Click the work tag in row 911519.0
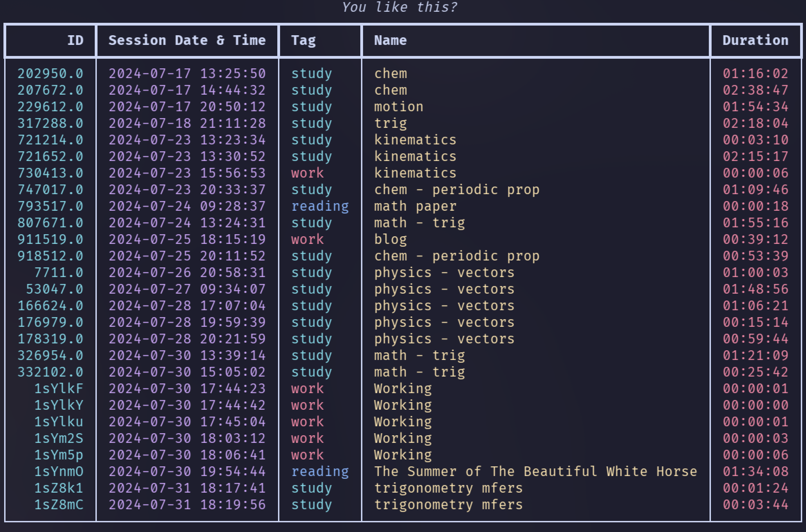 (x=307, y=239)
